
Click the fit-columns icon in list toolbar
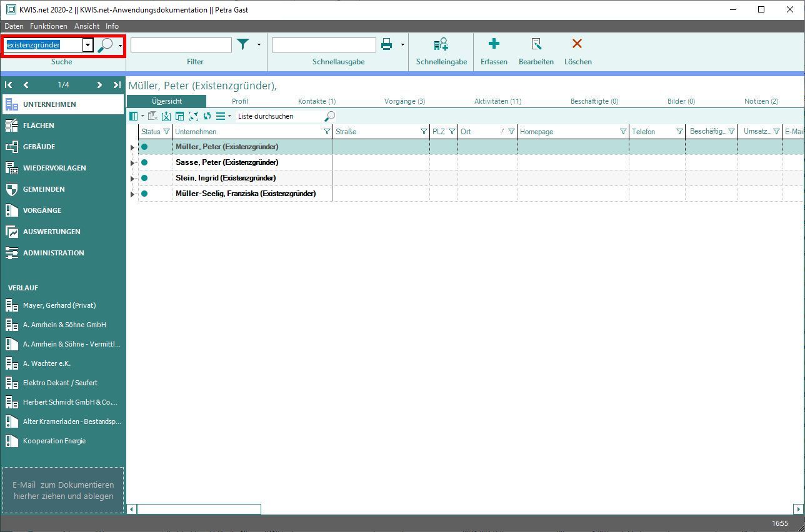click(x=194, y=116)
